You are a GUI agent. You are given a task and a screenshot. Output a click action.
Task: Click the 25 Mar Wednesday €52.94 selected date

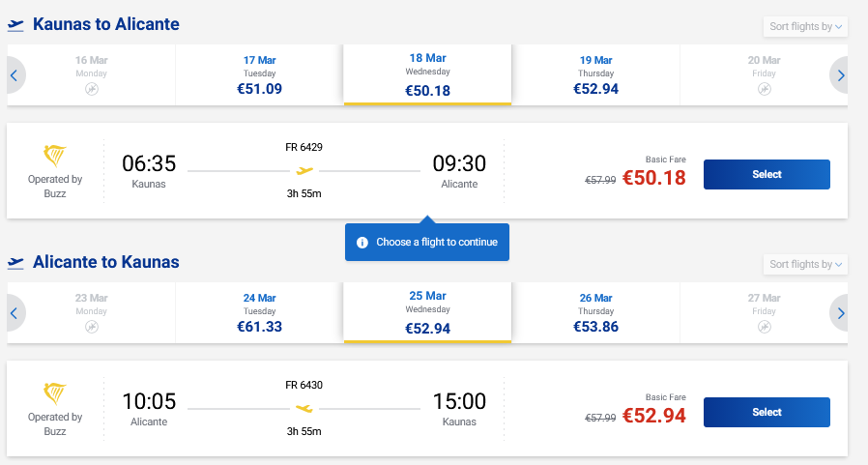click(427, 312)
